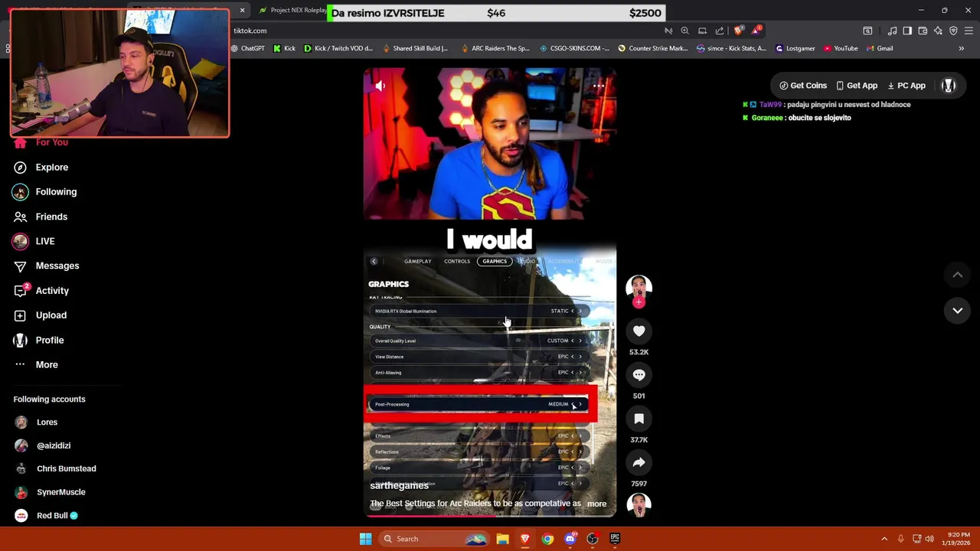Open the browser hamburger menu
Image resolution: width=980 pixels, height=551 pixels.
click(x=969, y=31)
